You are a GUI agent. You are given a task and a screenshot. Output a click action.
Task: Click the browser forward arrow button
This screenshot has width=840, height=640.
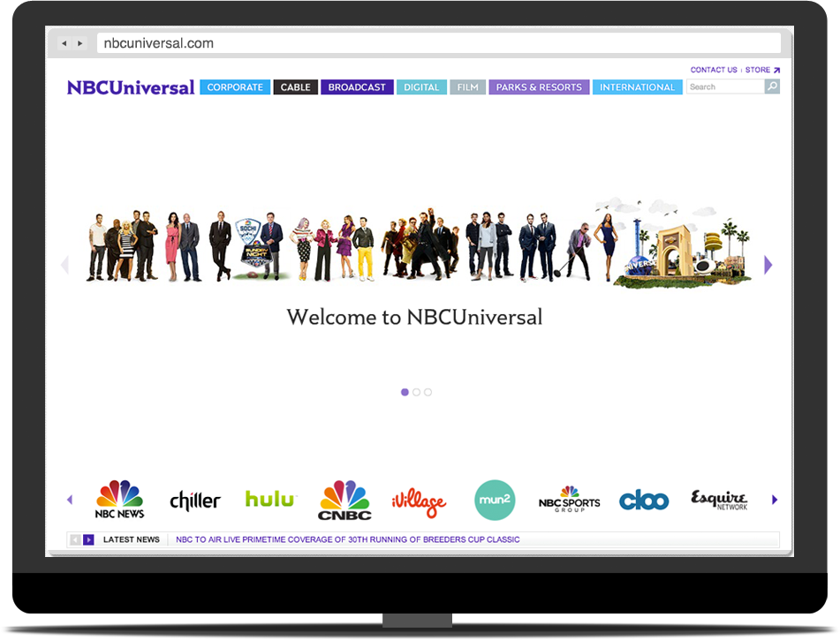80,43
